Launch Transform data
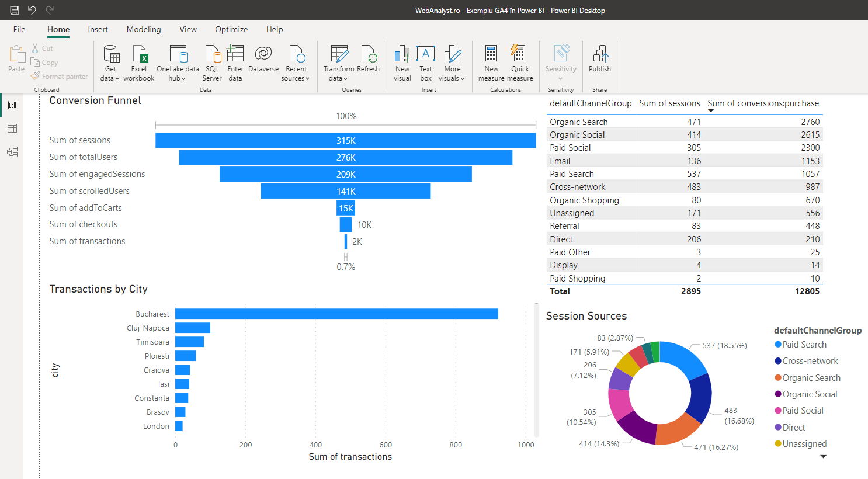Viewport: 868px width, 479px height. pyautogui.click(x=339, y=63)
